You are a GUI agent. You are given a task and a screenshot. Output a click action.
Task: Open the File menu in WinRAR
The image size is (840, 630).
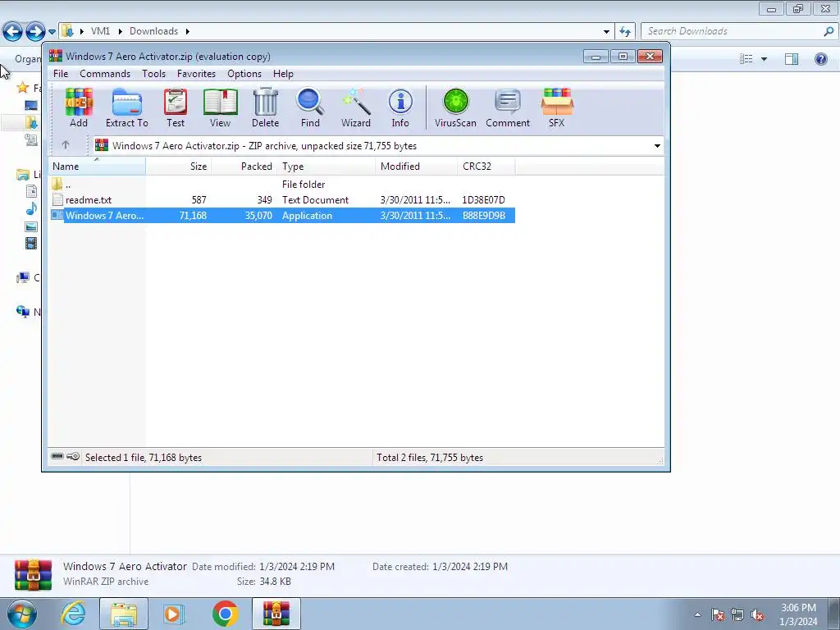(x=61, y=74)
